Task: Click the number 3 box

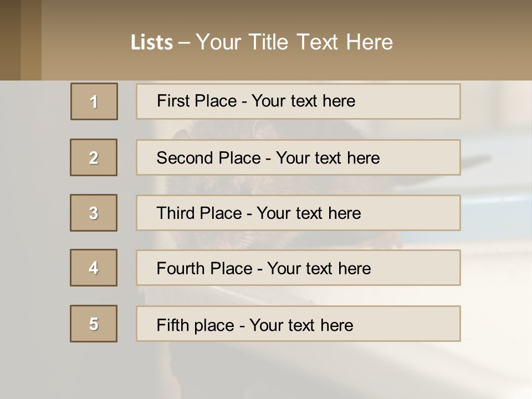Action: click(94, 213)
